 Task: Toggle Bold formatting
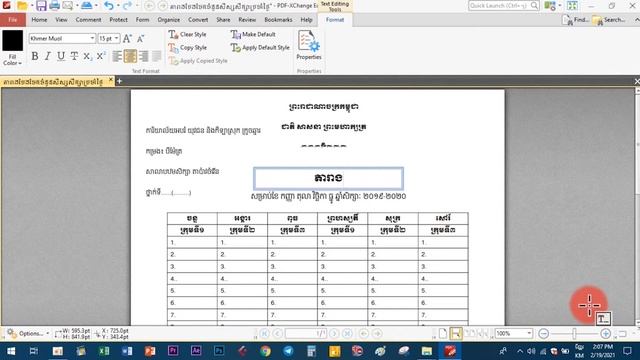(x=35, y=56)
